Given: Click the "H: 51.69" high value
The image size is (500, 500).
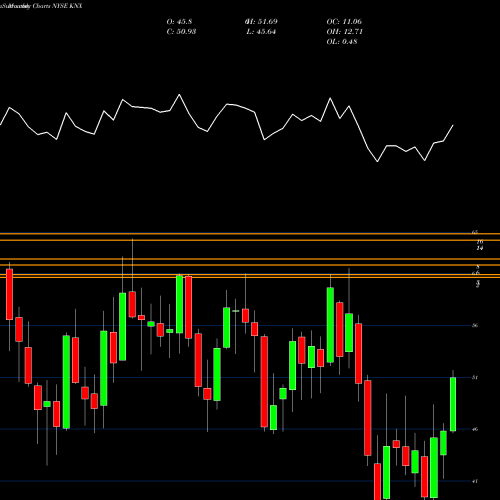Looking at the screenshot, I should 261,22.
